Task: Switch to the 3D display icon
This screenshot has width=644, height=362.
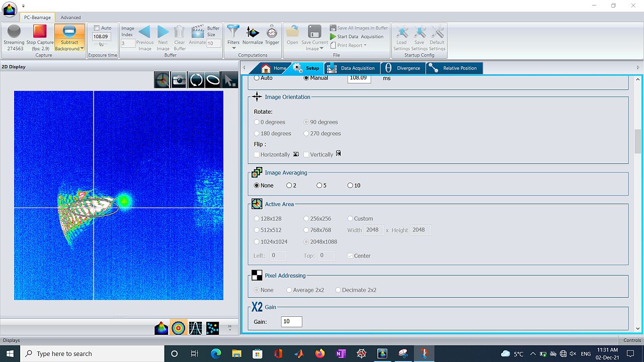Action: tap(161, 328)
